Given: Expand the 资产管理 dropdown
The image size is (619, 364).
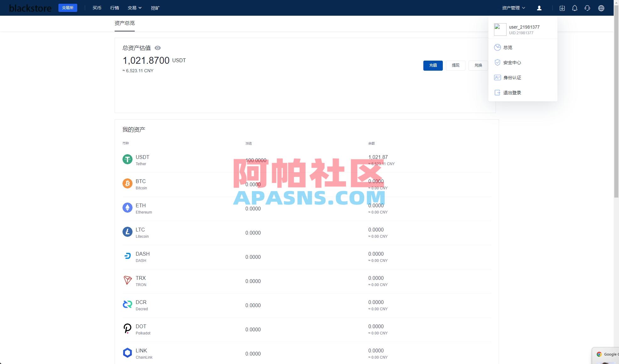Looking at the screenshot, I should click(513, 8).
